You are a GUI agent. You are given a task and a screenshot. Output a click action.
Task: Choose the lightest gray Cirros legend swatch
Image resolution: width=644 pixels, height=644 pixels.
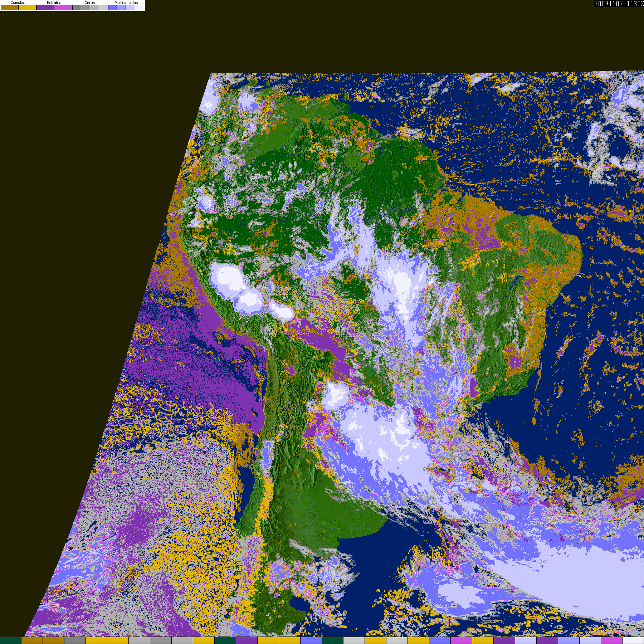(103, 7)
